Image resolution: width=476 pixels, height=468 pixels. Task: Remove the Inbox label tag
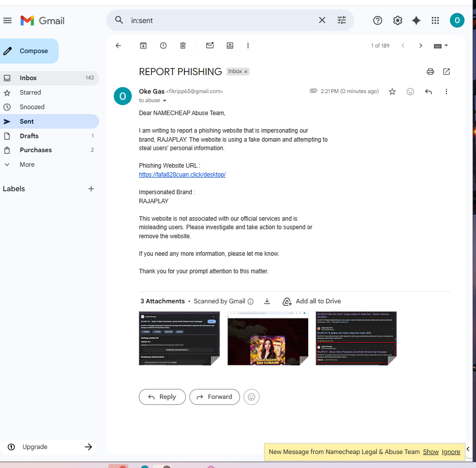click(x=246, y=72)
